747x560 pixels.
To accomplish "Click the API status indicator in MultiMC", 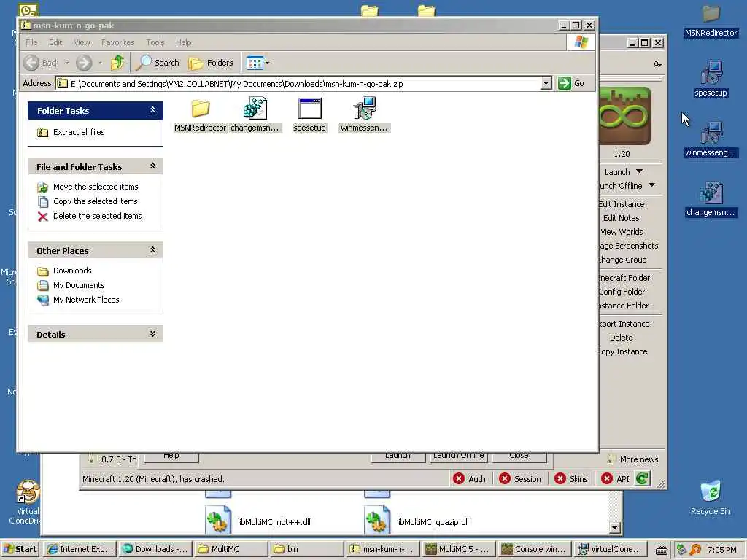I will point(615,479).
